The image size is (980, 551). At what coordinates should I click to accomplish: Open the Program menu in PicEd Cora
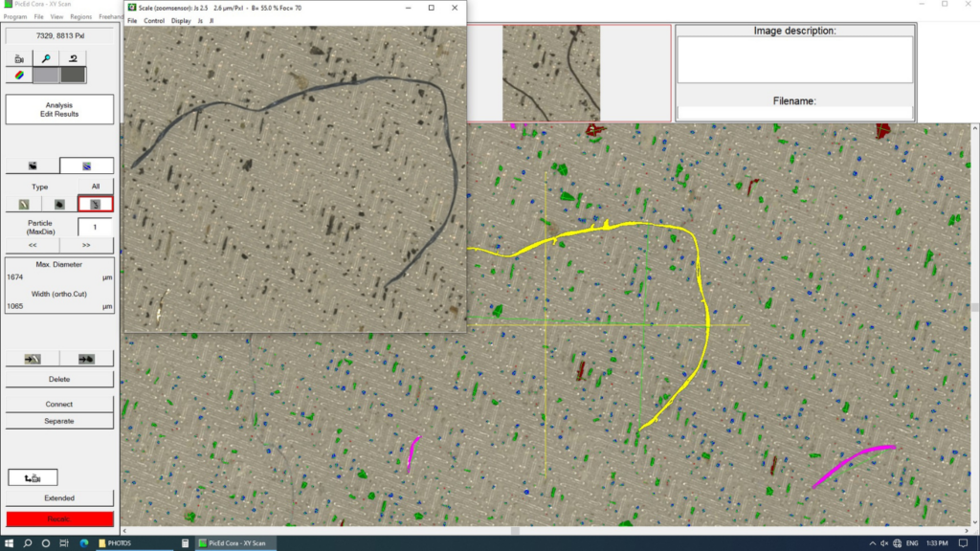pos(15,17)
